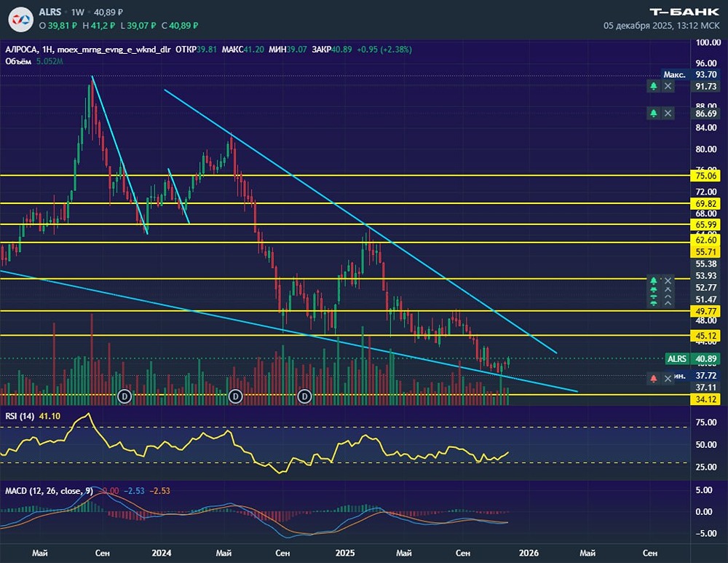Click the АЛРОСА chart symbol title

coord(22,50)
